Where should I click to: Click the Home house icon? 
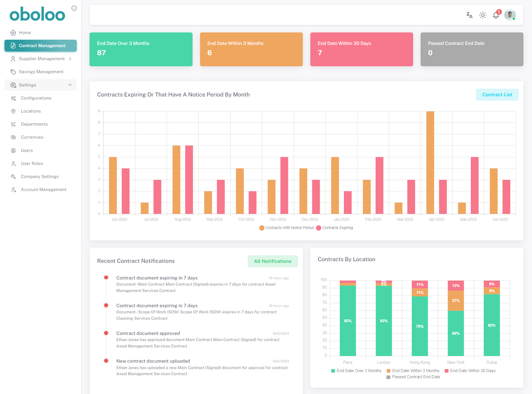pyautogui.click(x=13, y=33)
